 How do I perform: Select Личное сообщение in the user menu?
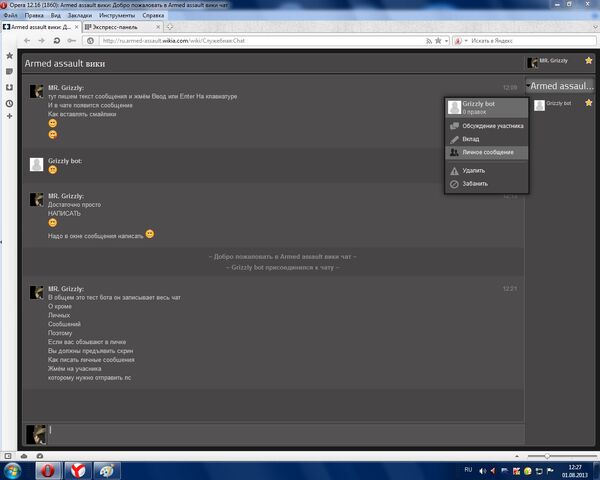[486, 152]
